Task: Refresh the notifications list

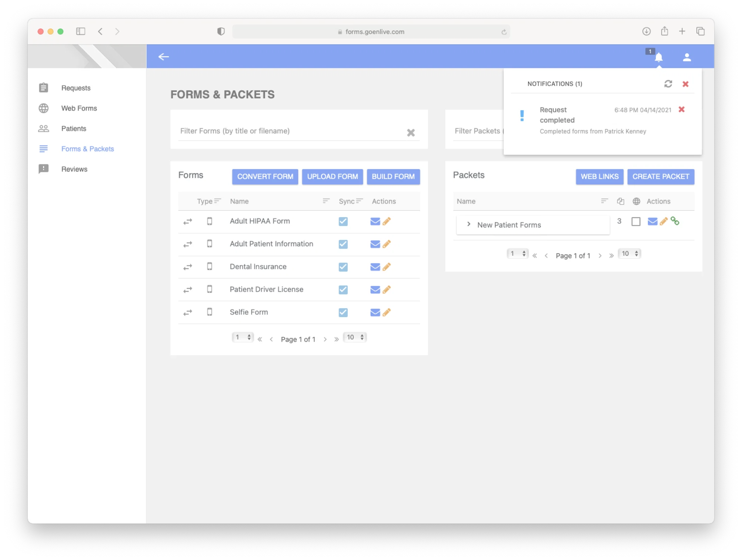Action: pyautogui.click(x=668, y=84)
